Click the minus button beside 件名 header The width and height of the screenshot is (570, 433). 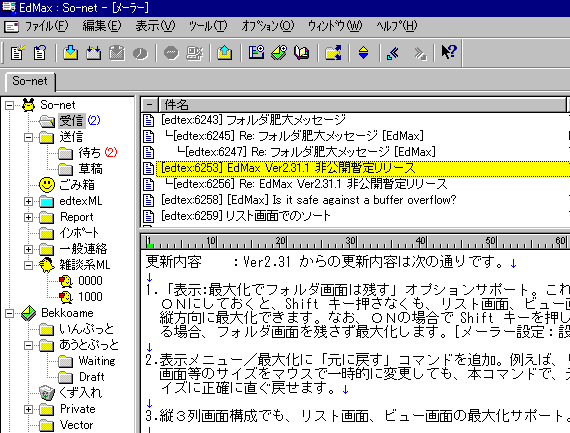pyautogui.click(x=149, y=105)
